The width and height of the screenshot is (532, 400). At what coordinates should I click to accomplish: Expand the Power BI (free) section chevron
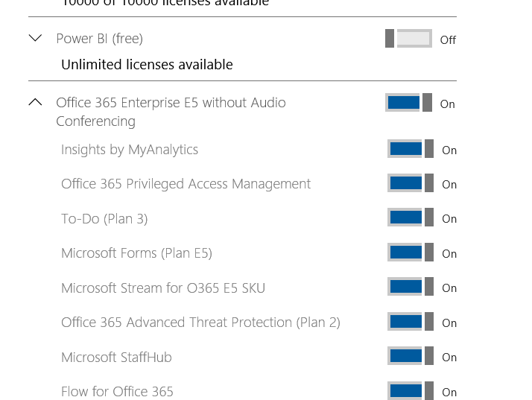point(35,38)
